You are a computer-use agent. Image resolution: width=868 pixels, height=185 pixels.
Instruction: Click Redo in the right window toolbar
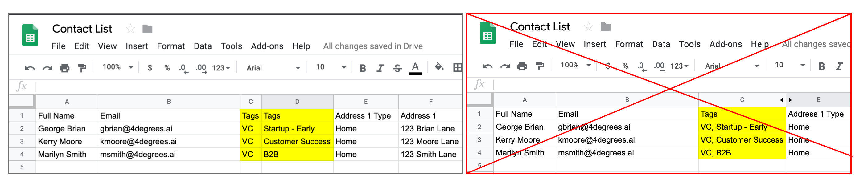point(505,66)
